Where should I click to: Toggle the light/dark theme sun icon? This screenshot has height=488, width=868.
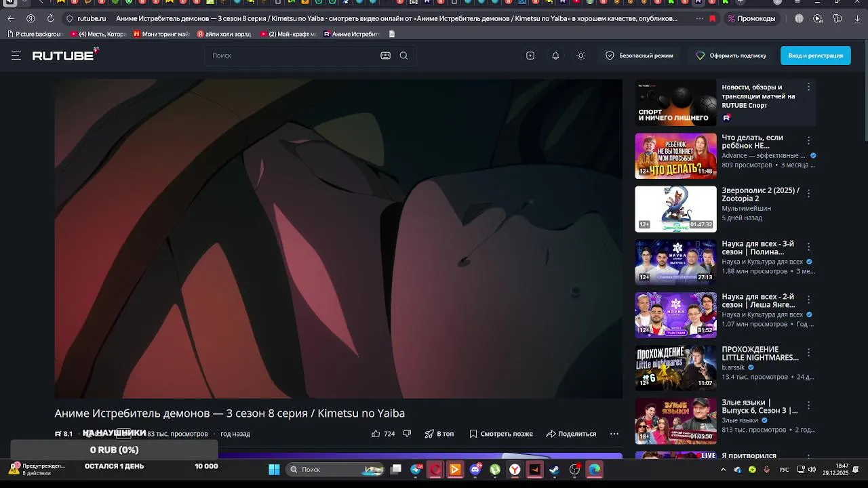[x=580, y=56]
